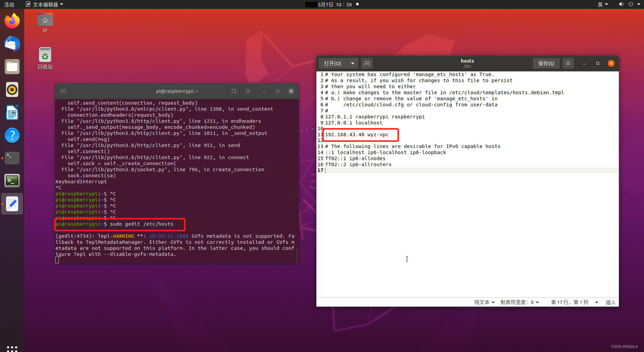Click the '127.0.0.1 localhost' line
644x352 pixels.
tap(354, 123)
